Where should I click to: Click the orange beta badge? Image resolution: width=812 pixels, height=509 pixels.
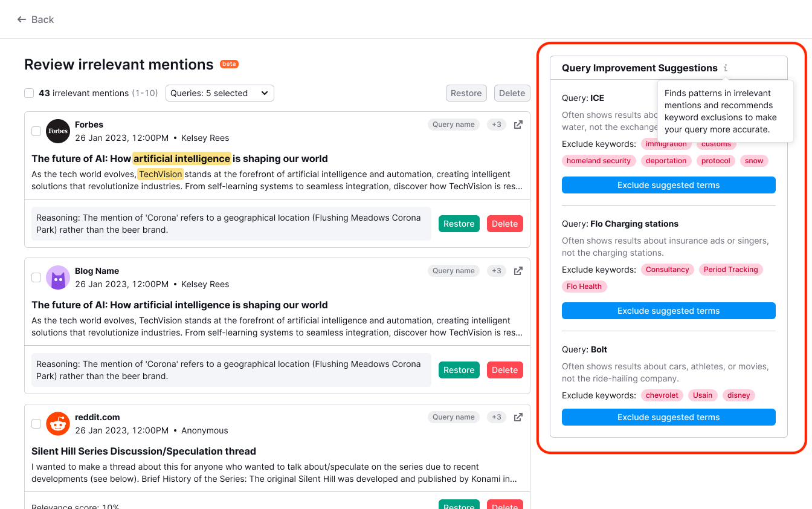pos(229,63)
